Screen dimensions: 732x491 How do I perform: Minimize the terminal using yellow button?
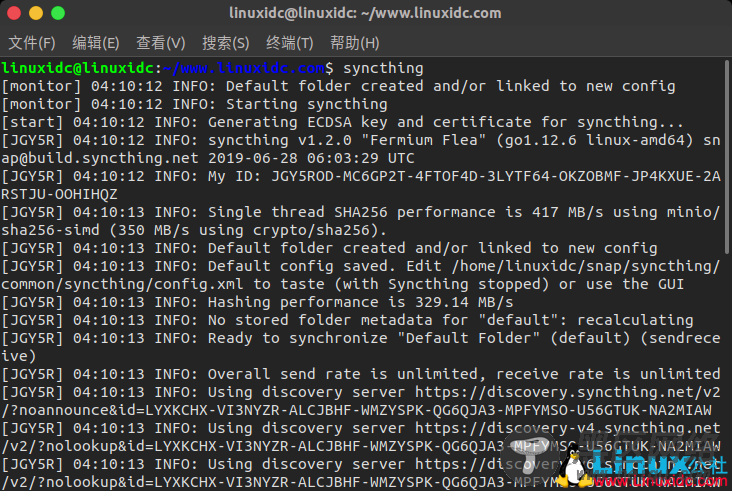pyautogui.click(x=36, y=13)
